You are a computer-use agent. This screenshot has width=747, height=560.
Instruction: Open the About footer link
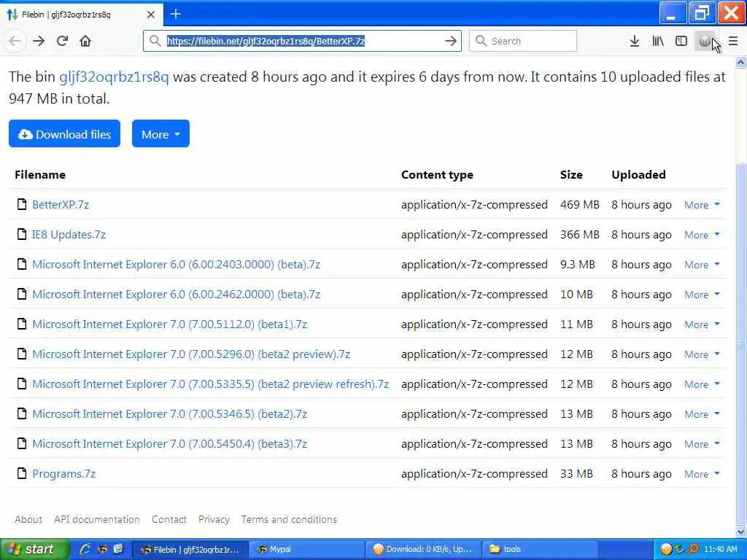[x=28, y=519]
